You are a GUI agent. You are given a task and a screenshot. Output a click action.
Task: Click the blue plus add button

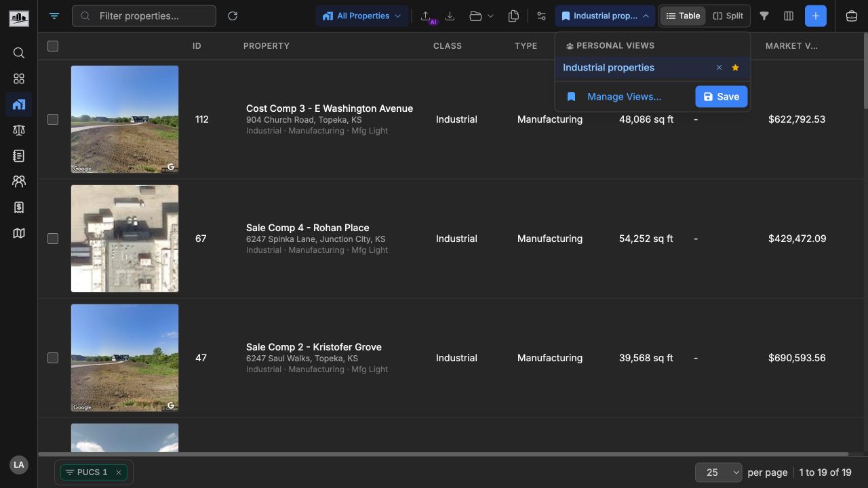[x=816, y=16]
